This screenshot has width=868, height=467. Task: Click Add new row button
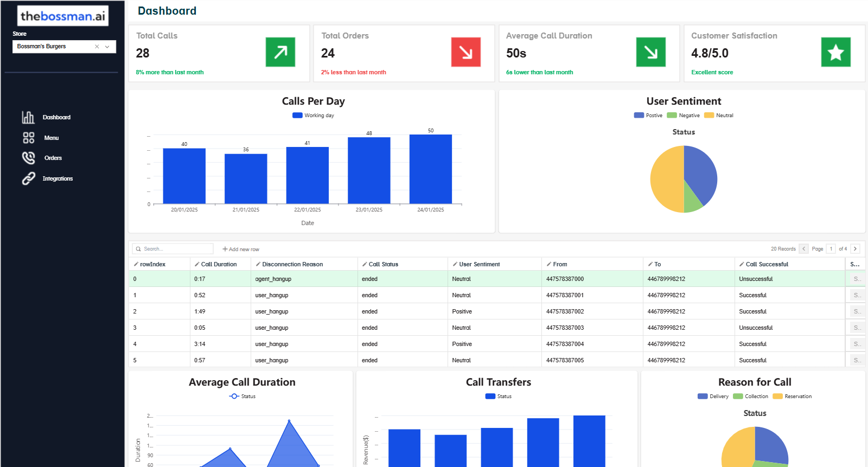241,250
